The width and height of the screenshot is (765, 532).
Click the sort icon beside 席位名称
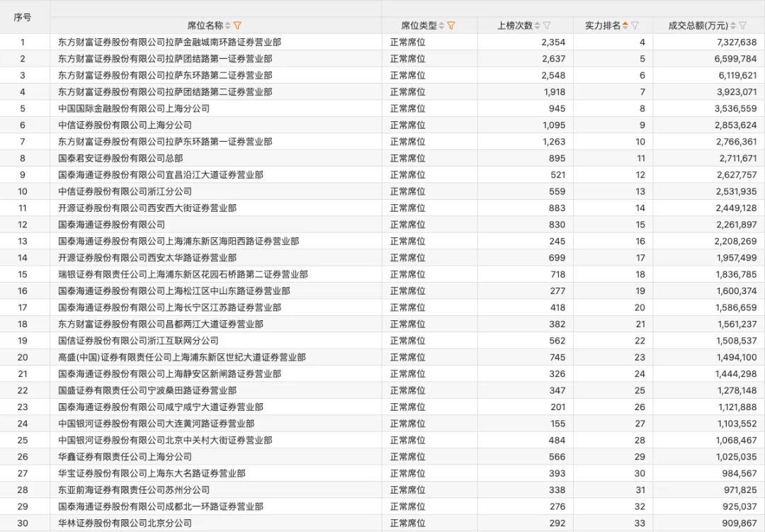coord(228,26)
